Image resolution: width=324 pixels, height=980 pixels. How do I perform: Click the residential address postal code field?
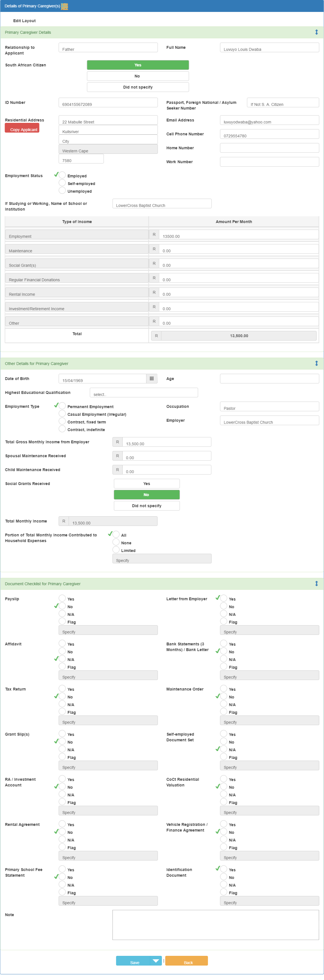(81, 159)
